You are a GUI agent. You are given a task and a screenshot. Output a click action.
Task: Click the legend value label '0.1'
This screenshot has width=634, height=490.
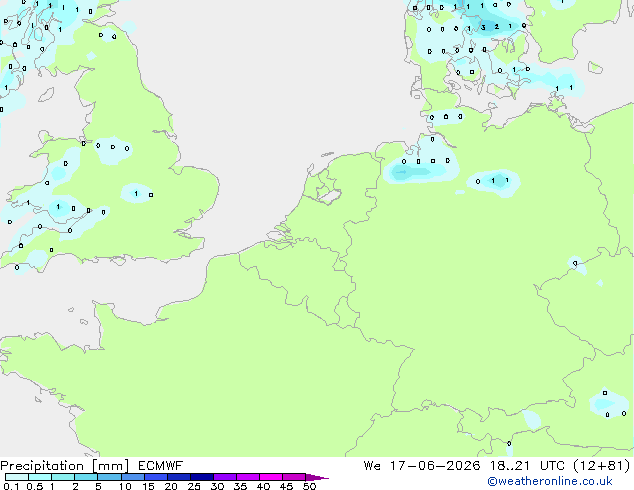(11, 486)
